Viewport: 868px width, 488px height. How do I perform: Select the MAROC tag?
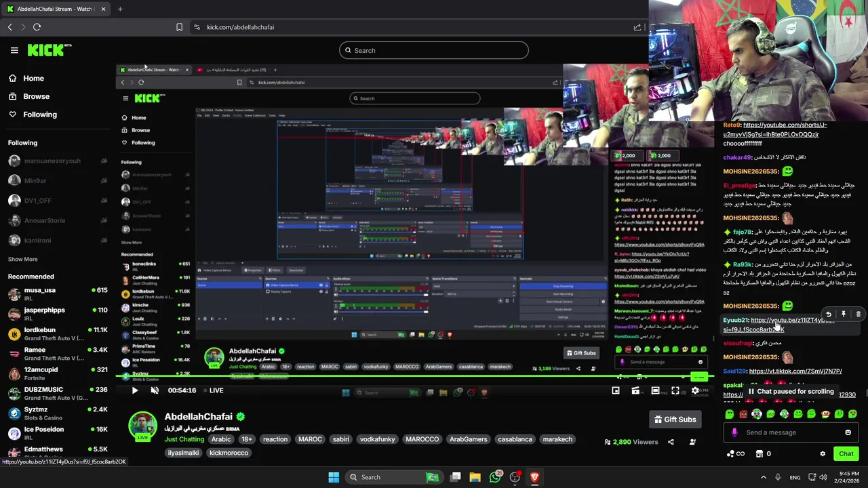pyautogui.click(x=310, y=439)
